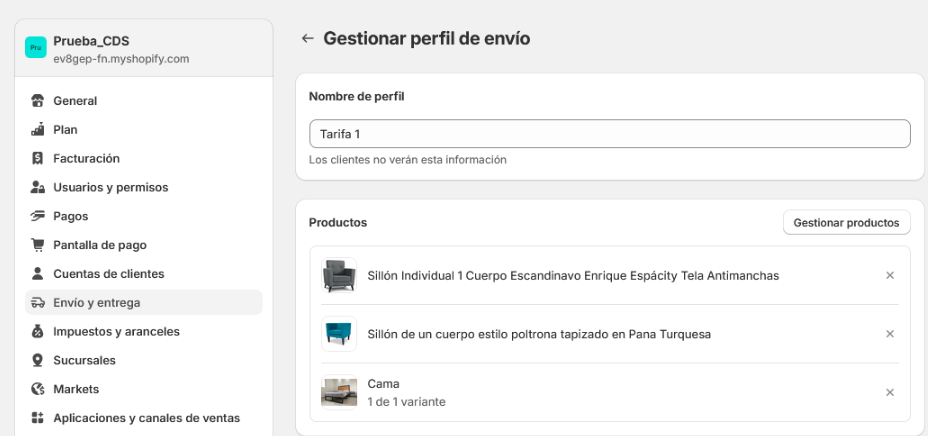928x436 pixels.
Task: Click the back arrow beside Gestionar perfil de envío
Action: [307, 39]
